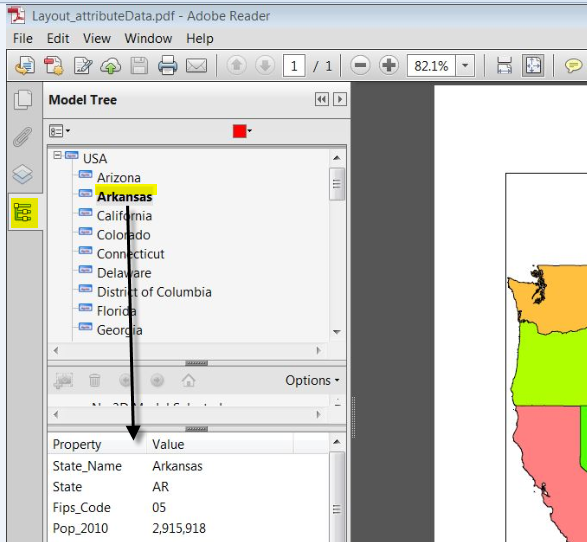This screenshot has width=587, height=542.
Task: Click the default view home icon
Action: pos(188,381)
